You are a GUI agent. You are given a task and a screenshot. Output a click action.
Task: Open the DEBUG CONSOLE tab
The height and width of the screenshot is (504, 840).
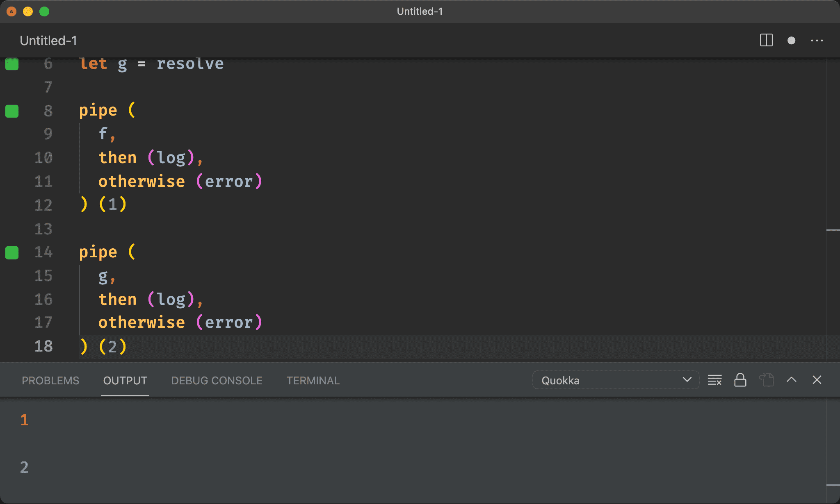(x=217, y=381)
